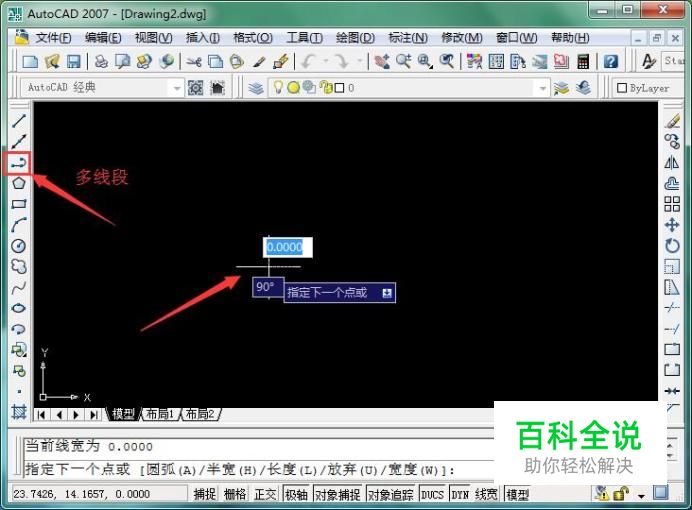This screenshot has width=692, height=510.
Task: Open the Undo history dropdown arrow
Action: coord(326,61)
